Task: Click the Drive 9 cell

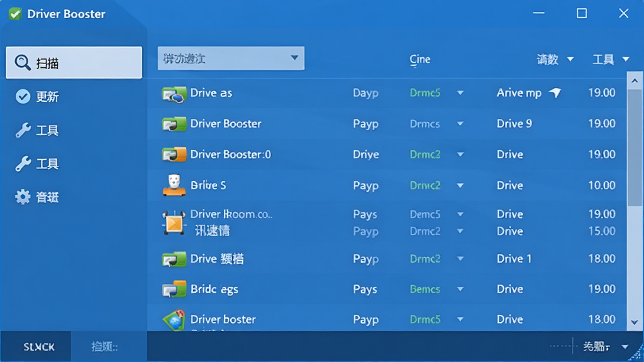Action: pos(514,124)
